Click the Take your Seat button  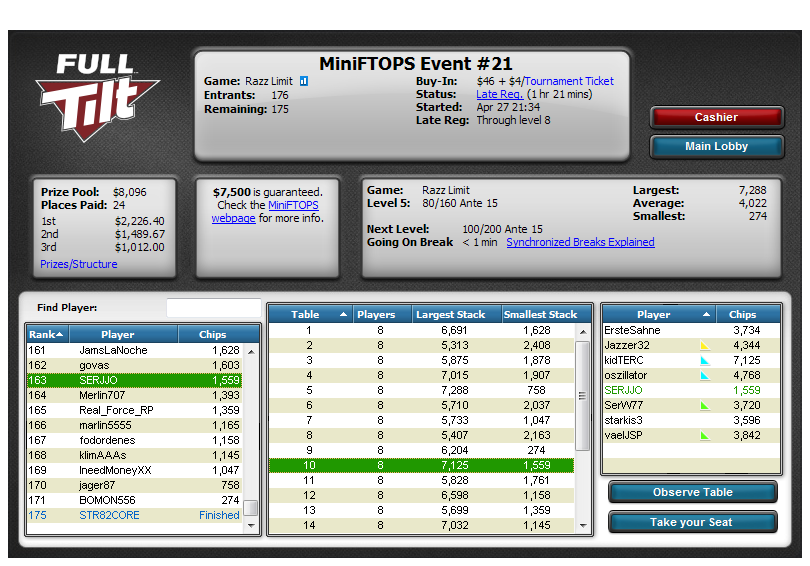point(692,522)
